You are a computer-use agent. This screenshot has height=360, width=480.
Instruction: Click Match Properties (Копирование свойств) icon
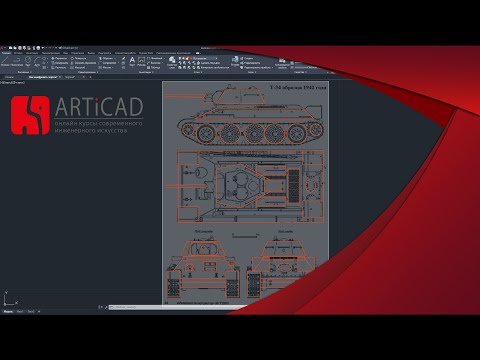pyautogui.click(x=282, y=63)
